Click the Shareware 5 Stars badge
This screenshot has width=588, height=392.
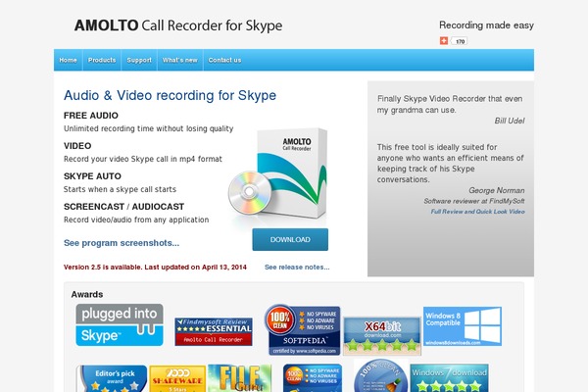click(177, 379)
